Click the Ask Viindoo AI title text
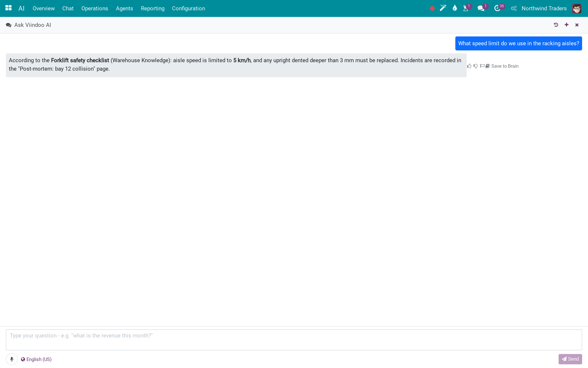This screenshot has width=588, height=368. (x=33, y=25)
